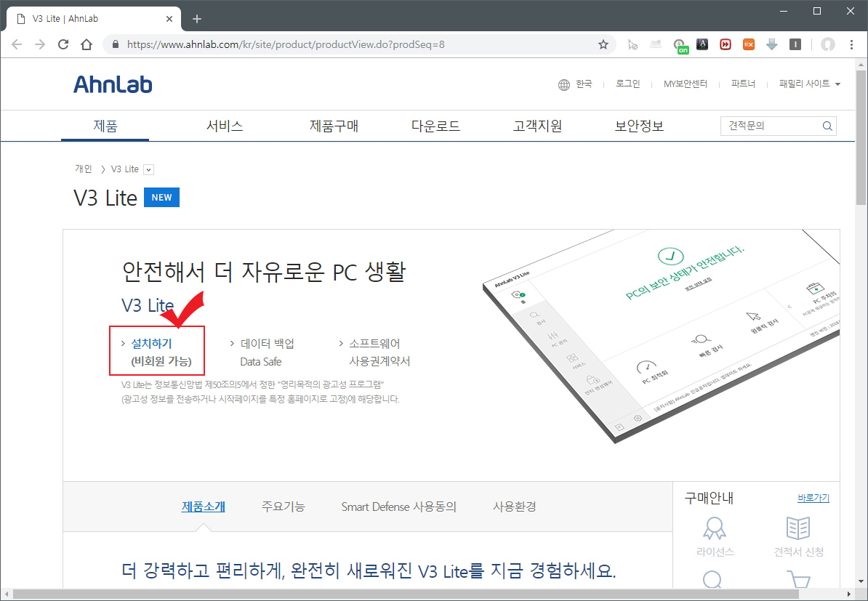The height and width of the screenshot is (601, 868).
Task: Click the scroll-down arrow of vertical scrollbar
Action: [861, 581]
